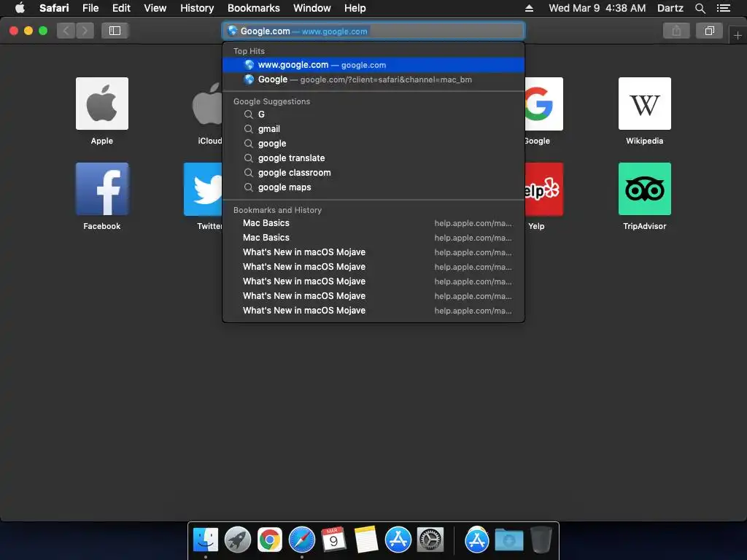Show all tabs overview button
The width and height of the screenshot is (747, 560).
(709, 31)
